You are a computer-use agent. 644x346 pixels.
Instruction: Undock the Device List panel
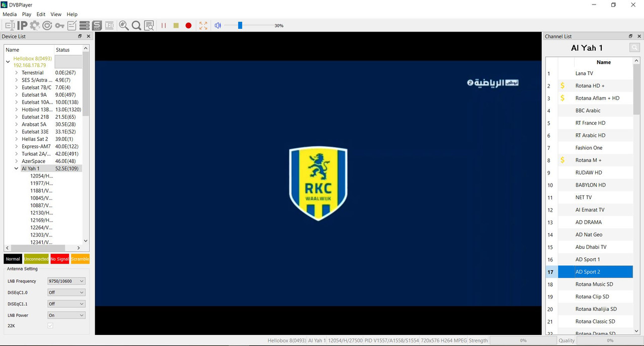80,36
